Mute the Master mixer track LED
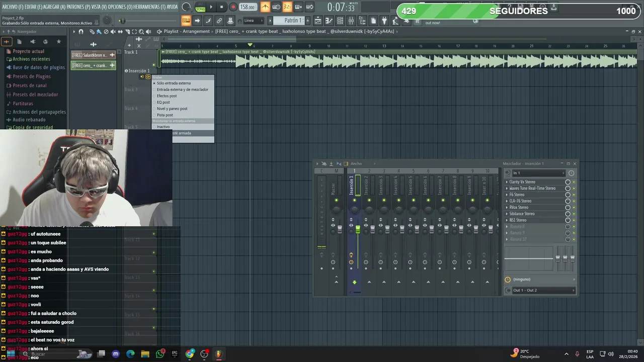The height and width of the screenshot is (362, 644). (337, 200)
